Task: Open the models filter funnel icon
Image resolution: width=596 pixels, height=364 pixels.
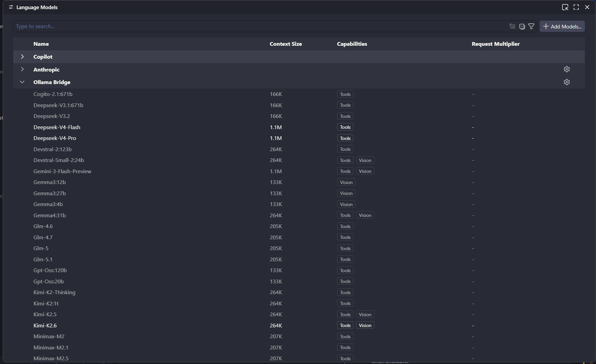Action: pos(531,26)
